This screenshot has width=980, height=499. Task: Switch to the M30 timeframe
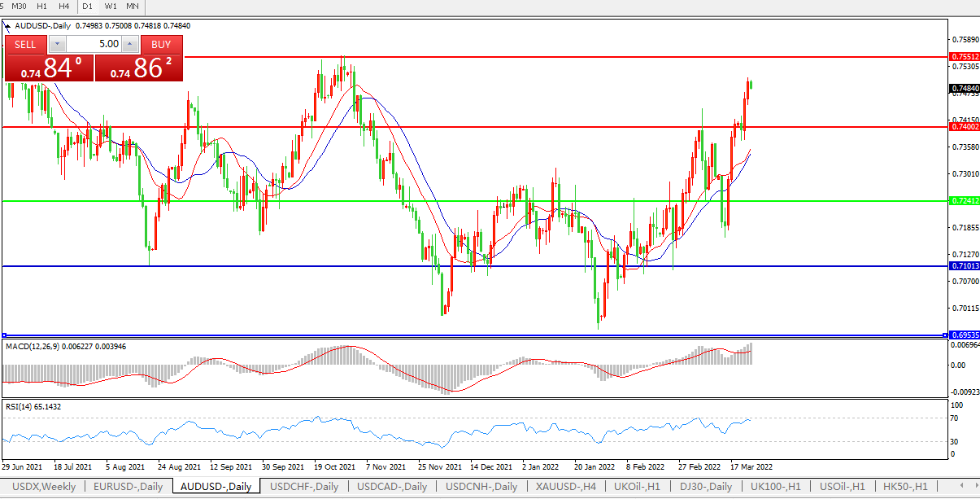pos(19,7)
